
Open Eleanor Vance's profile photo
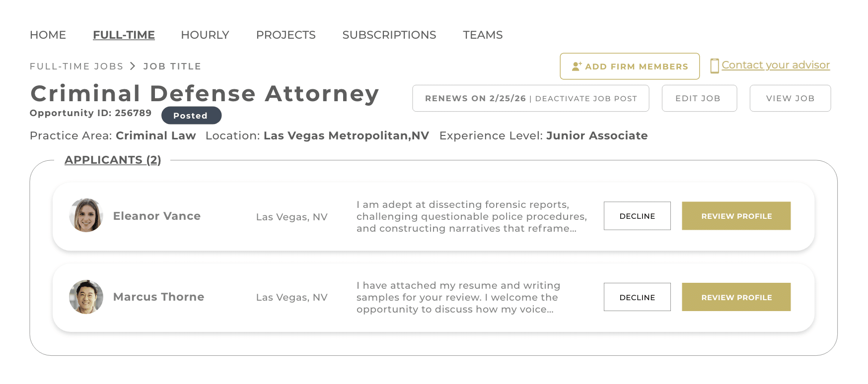(x=86, y=216)
